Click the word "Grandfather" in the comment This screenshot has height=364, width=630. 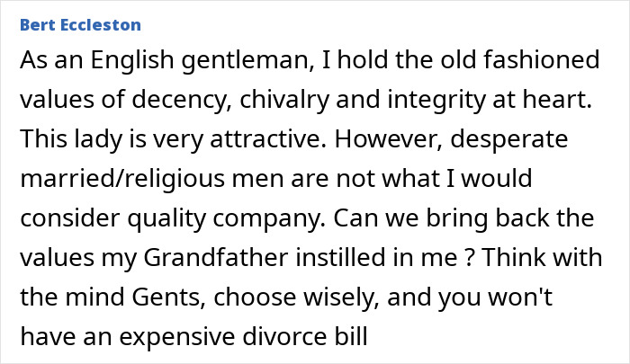216,257
